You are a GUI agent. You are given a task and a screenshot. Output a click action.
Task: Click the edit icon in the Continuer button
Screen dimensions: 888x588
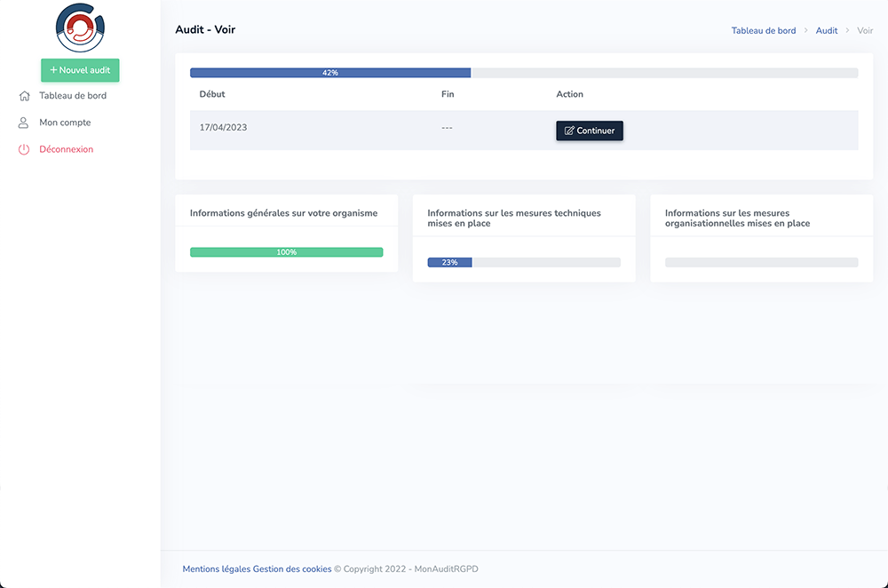point(569,131)
